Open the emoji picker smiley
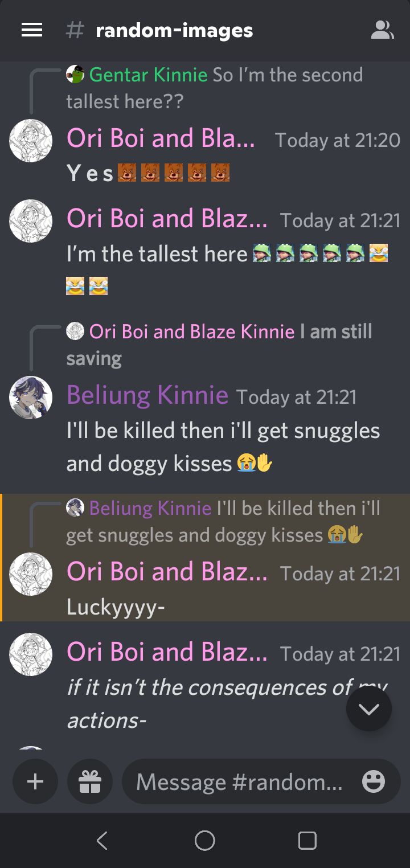 374,782
